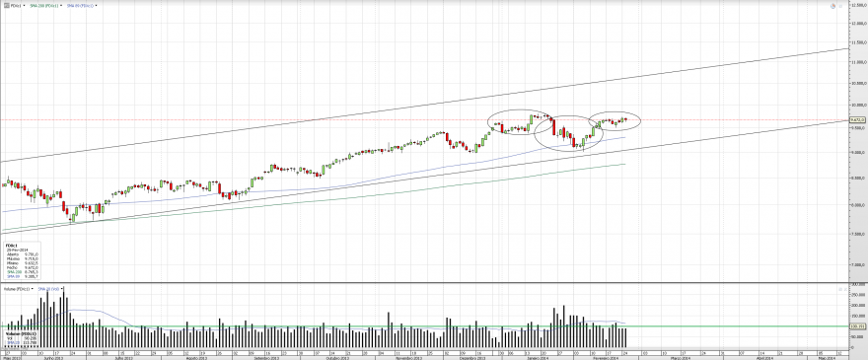Click the small icon at volume pane top right
This screenshot has height=360, width=868.
(x=840, y=289)
